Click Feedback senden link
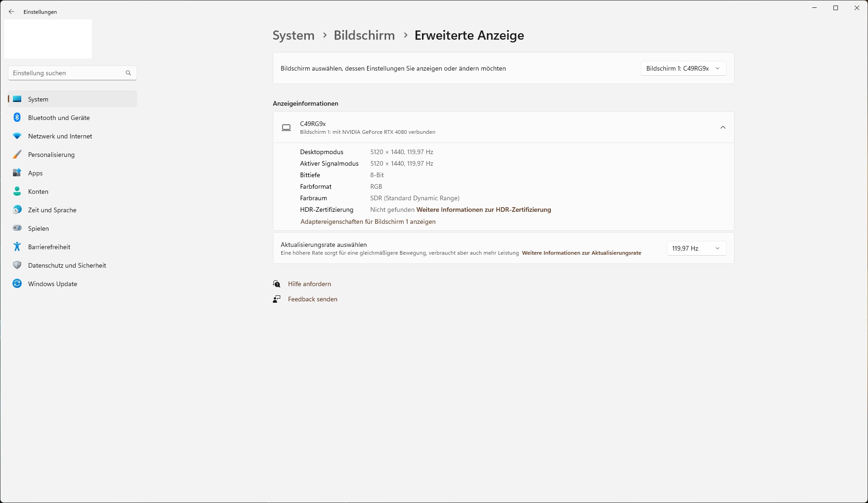The image size is (868, 503). (x=313, y=299)
